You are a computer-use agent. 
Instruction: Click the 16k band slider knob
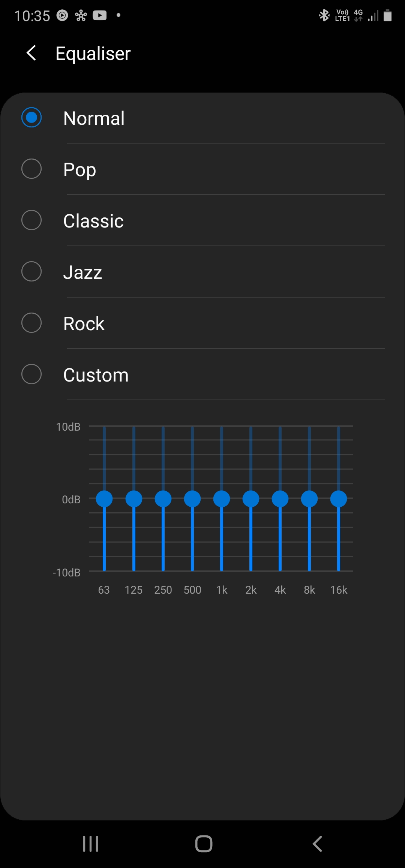tap(339, 499)
